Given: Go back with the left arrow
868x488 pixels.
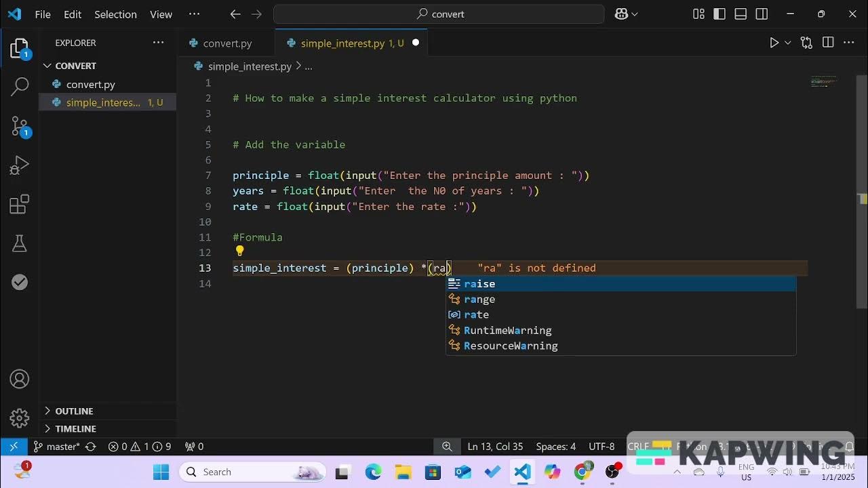Looking at the screenshot, I should (235, 14).
